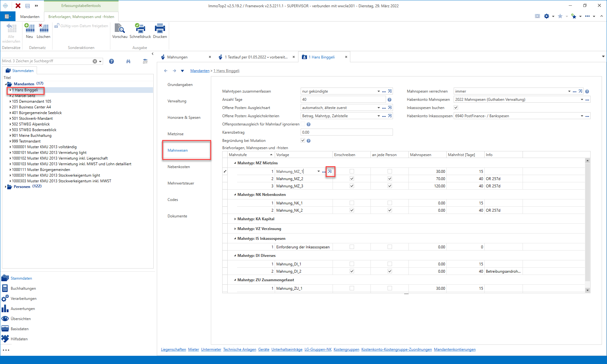
Task: Expand the Personen tree node
Action: click(6, 187)
